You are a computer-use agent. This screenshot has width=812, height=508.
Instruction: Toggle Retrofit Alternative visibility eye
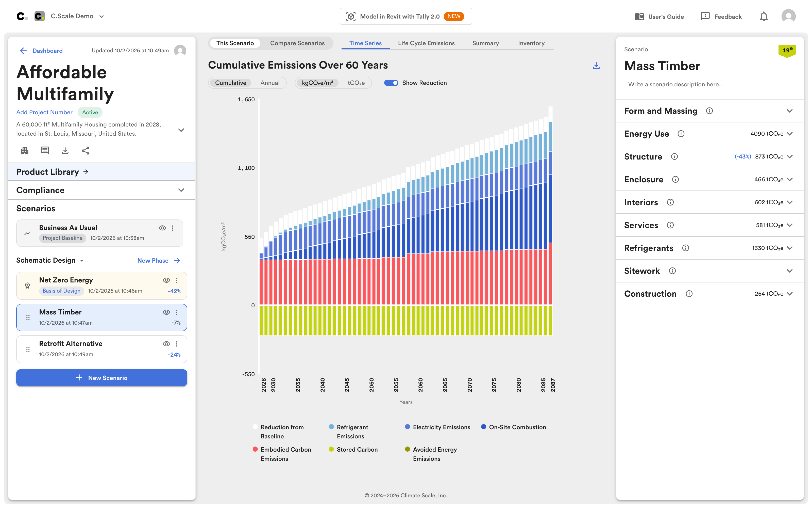pyautogui.click(x=166, y=344)
